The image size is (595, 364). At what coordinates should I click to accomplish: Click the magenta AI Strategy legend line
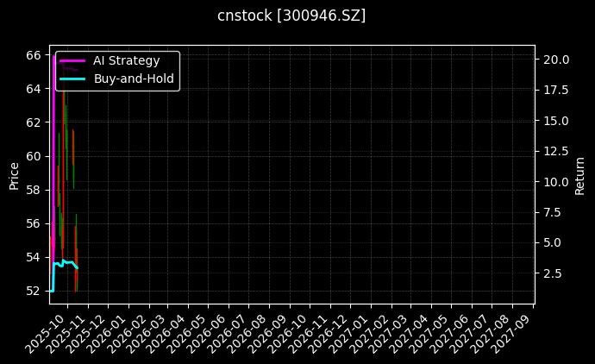72,61
